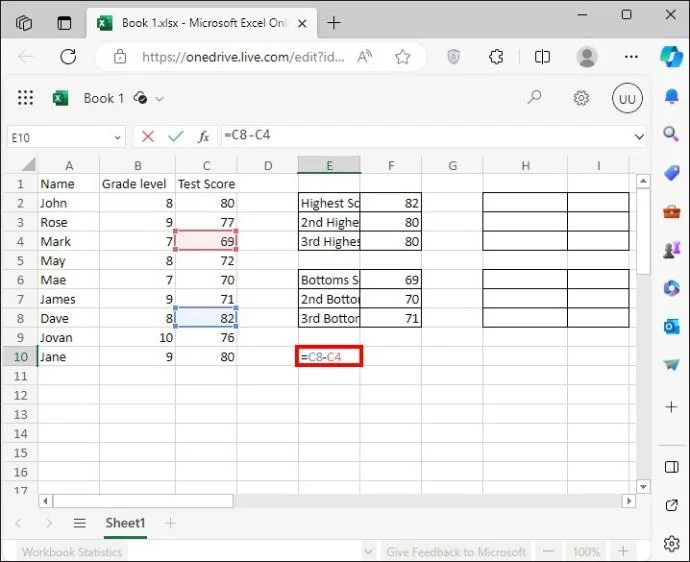Image resolution: width=690 pixels, height=562 pixels.
Task: Select the entire sheet with the corner triangle
Action: (28, 165)
